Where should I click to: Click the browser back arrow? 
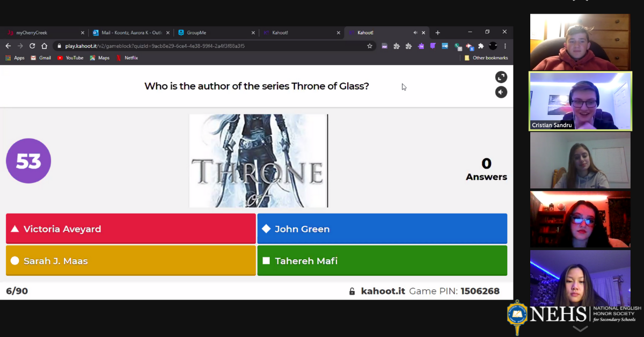coord(8,46)
